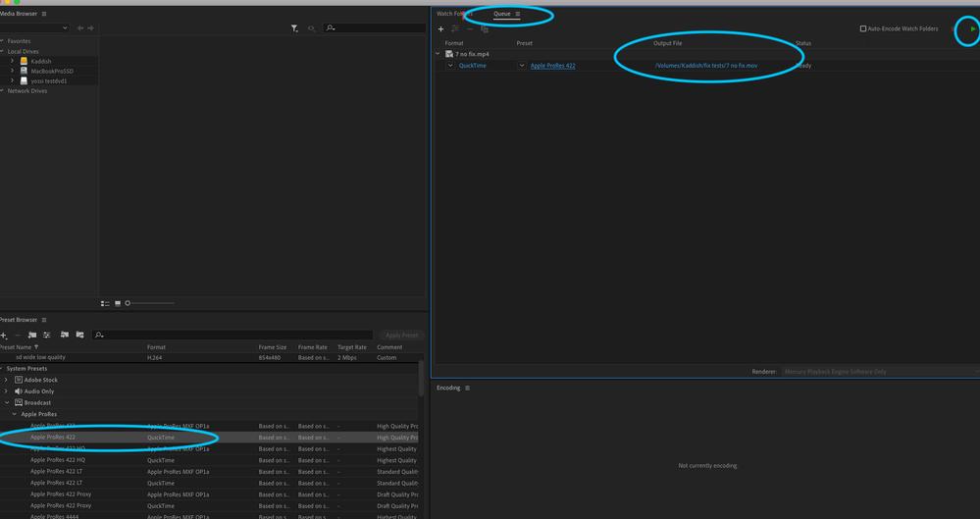Image resolution: width=980 pixels, height=519 pixels.
Task: Click the Apply Preset button
Action: click(x=402, y=336)
